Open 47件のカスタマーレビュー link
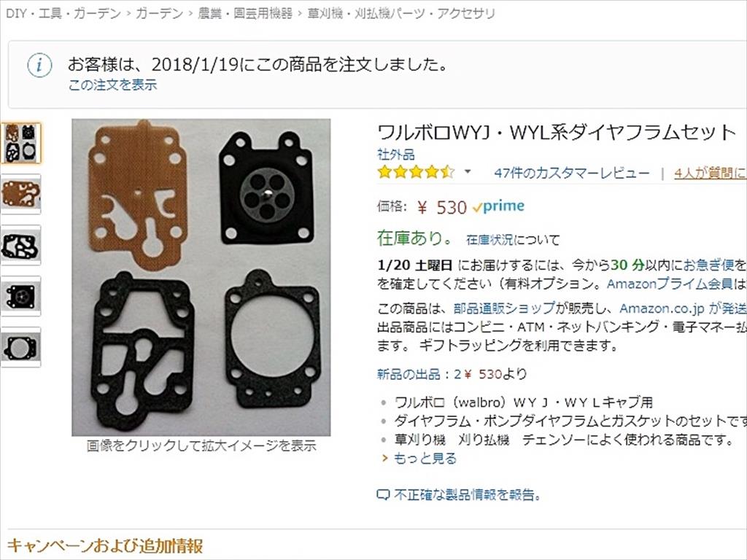The height and width of the screenshot is (560, 747). click(572, 173)
